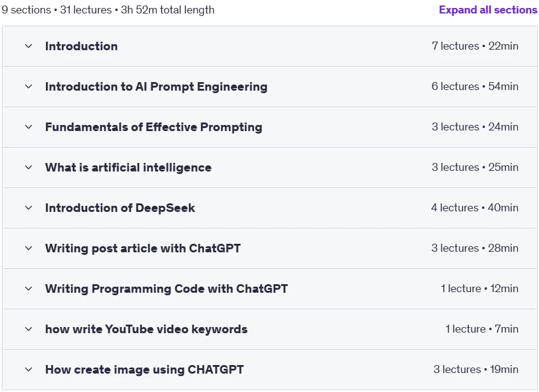Click chevron beside Fundamentals of Effective Prompting

point(29,127)
